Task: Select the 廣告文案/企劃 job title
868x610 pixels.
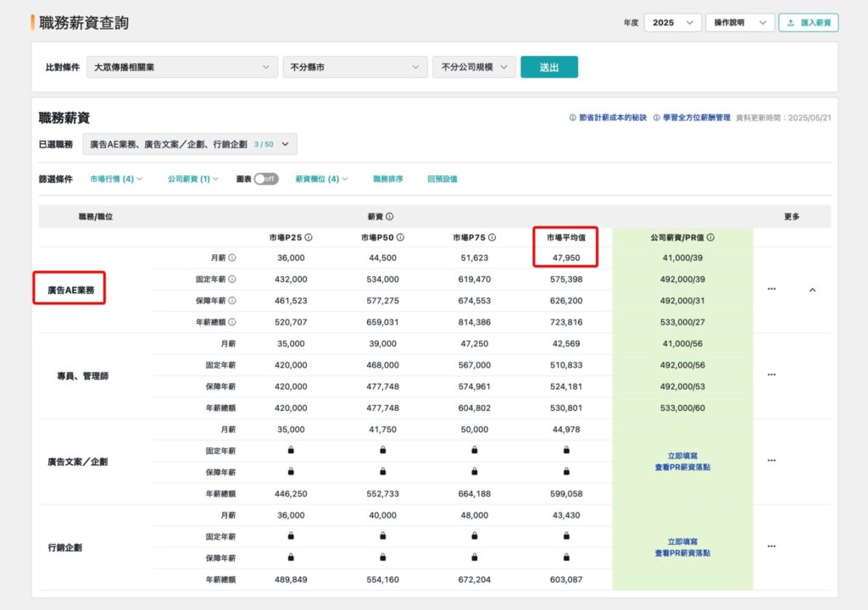Action: (x=77, y=462)
